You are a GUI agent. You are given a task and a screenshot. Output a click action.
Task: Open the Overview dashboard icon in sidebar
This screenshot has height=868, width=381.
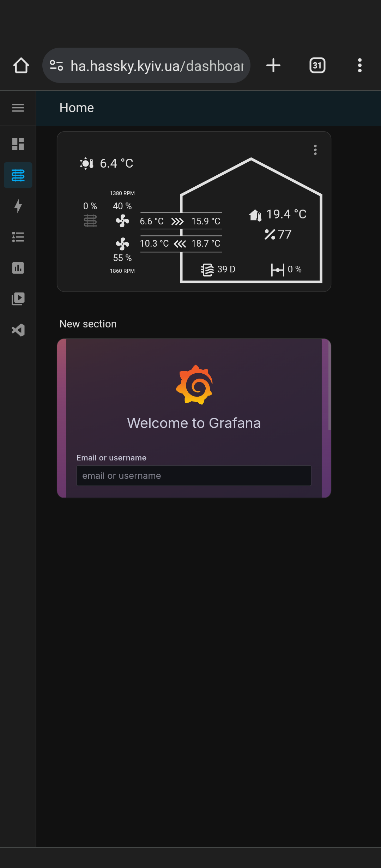pyautogui.click(x=18, y=144)
